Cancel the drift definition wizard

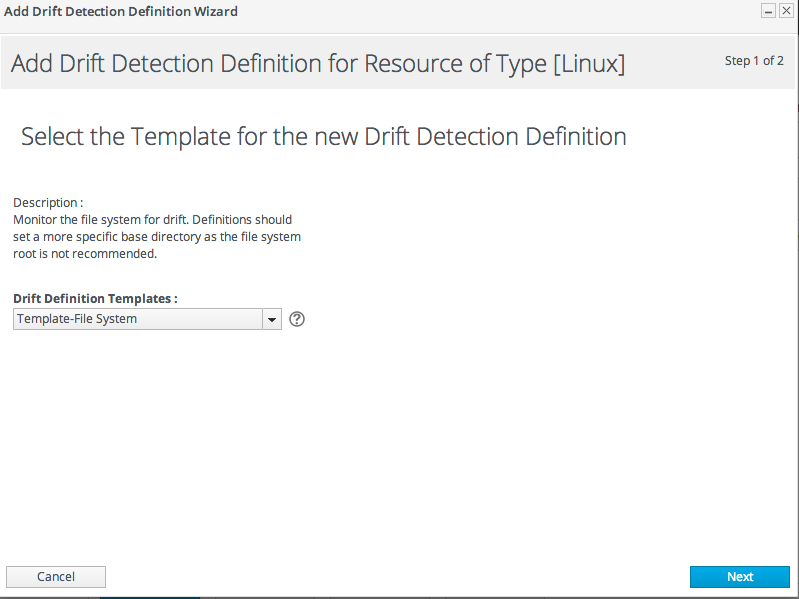[56, 576]
